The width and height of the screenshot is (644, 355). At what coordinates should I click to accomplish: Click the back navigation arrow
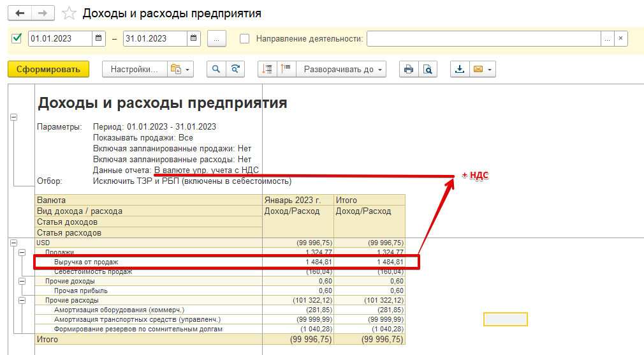pyautogui.click(x=20, y=13)
